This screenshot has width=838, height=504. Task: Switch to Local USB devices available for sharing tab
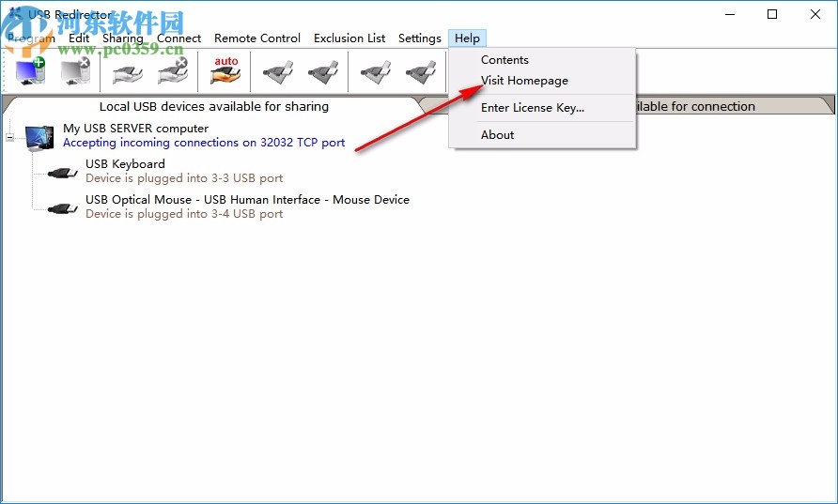coord(214,106)
